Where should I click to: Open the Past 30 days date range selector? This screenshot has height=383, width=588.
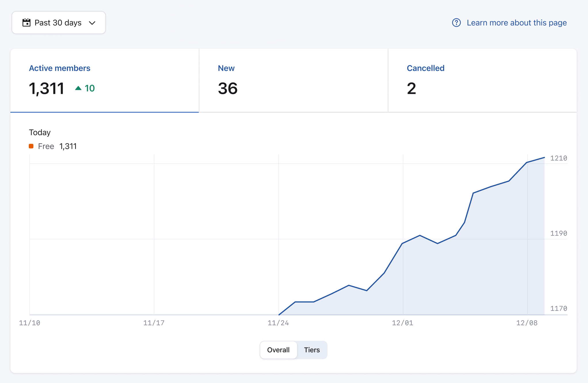[x=58, y=23]
